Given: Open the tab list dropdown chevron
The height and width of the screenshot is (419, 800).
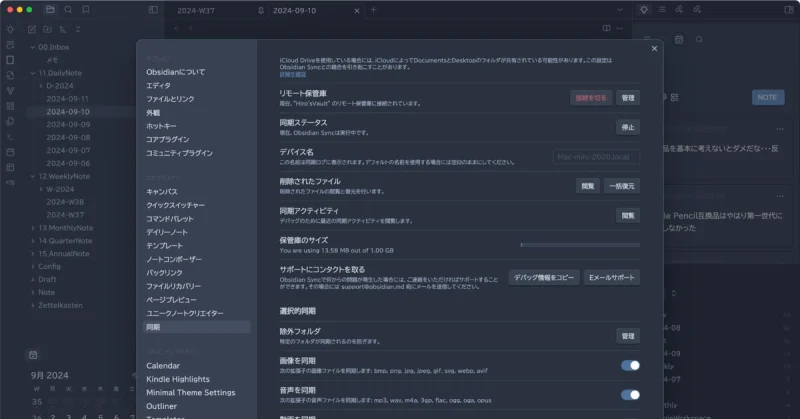Looking at the screenshot, I should tap(619, 10).
